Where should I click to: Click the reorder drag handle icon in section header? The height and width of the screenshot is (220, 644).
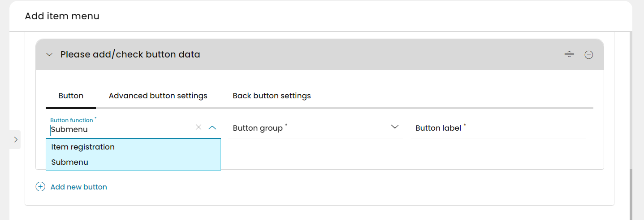[569, 54]
